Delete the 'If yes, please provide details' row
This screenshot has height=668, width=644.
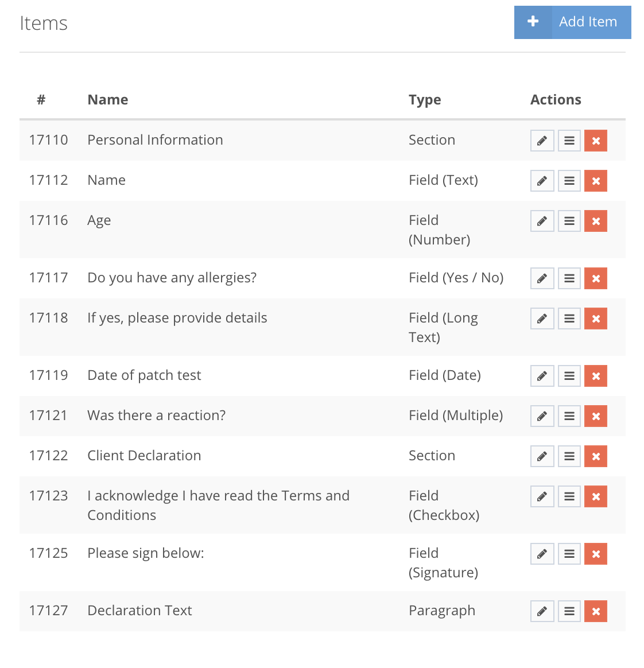(596, 319)
